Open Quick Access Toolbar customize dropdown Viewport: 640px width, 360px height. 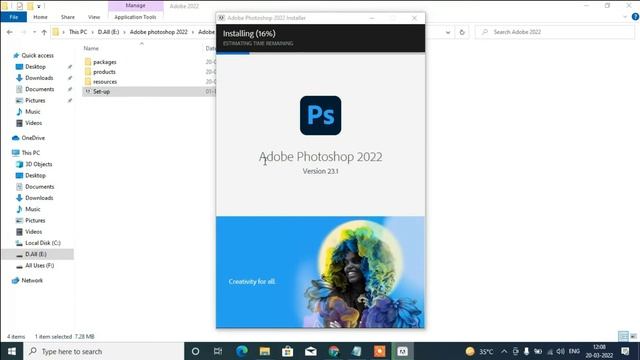(39, 6)
